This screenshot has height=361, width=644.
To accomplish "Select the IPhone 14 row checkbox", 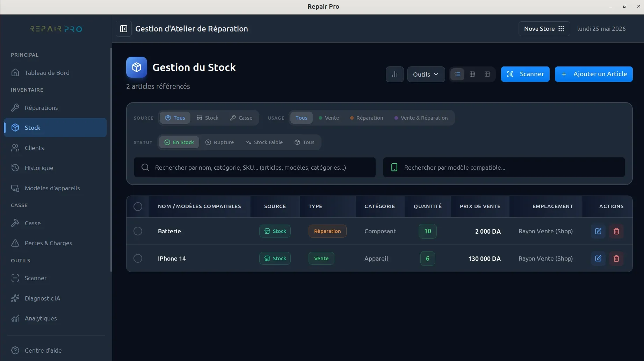I will [138, 259].
